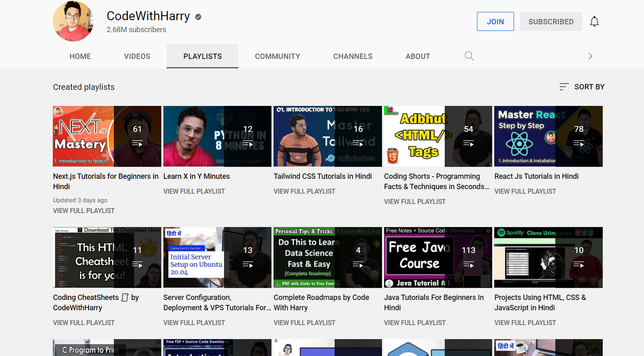Click playlist icon on Spotify thumbnail showing 10
This screenshot has width=644, height=356.
tap(579, 265)
